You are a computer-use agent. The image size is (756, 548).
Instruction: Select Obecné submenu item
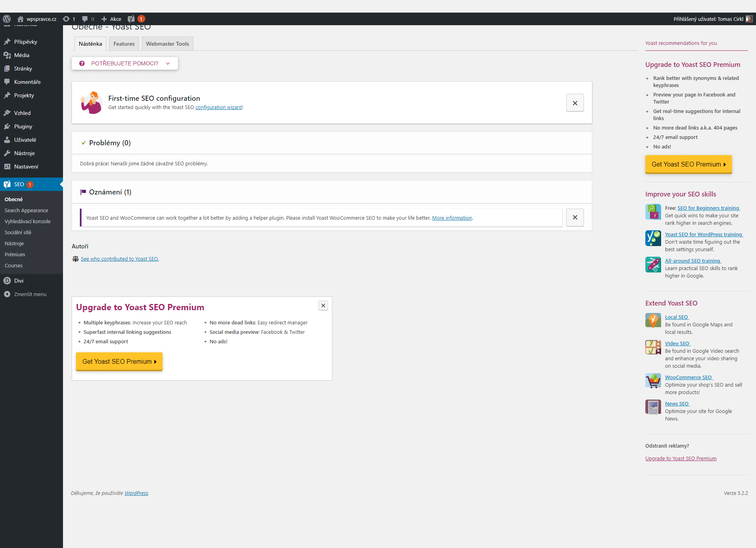(14, 200)
